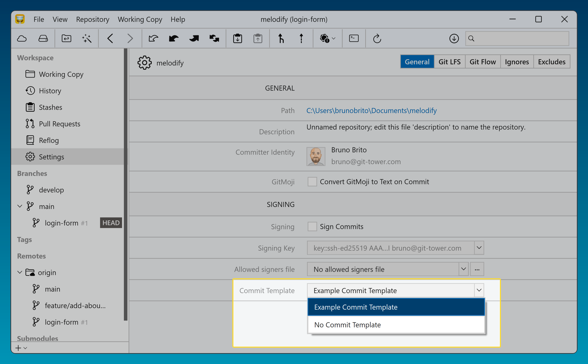Open the Signing Key dropdown
This screenshot has height=364, width=588.
[x=479, y=248]
